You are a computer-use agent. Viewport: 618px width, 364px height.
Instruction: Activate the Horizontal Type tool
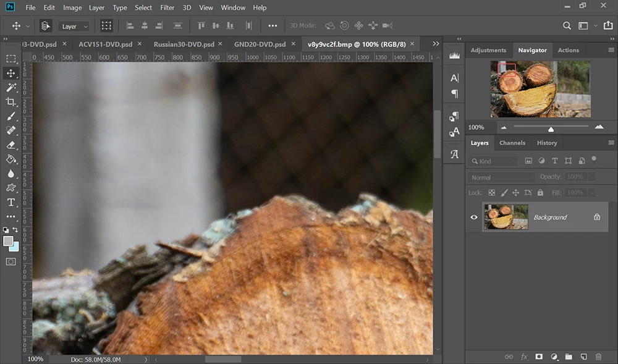tap(11, 203)
